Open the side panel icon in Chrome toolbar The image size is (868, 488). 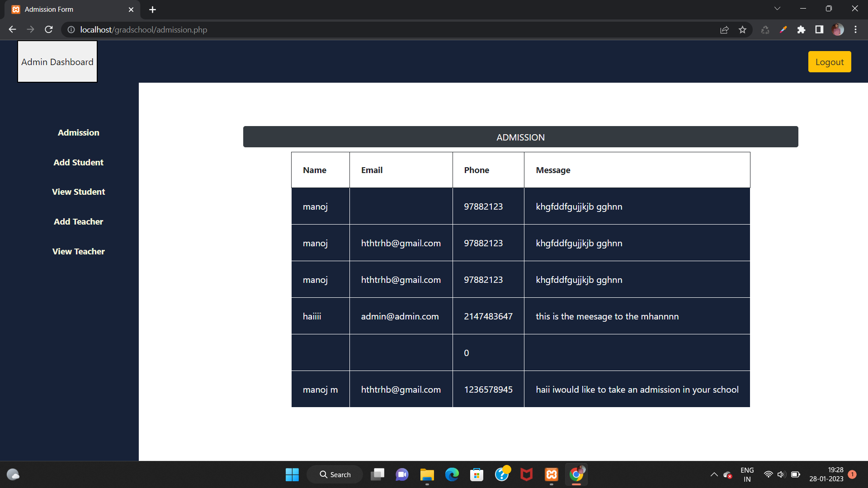coord(819,30)
